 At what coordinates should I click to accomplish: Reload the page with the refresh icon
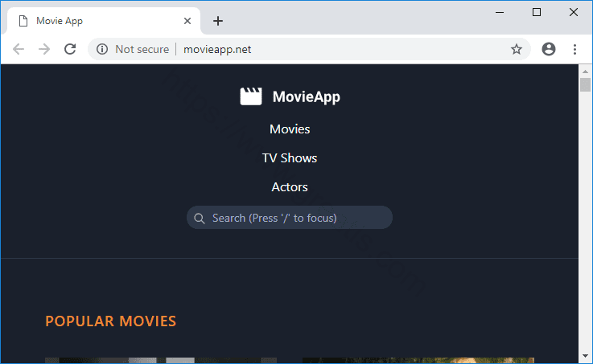point(70,49)
